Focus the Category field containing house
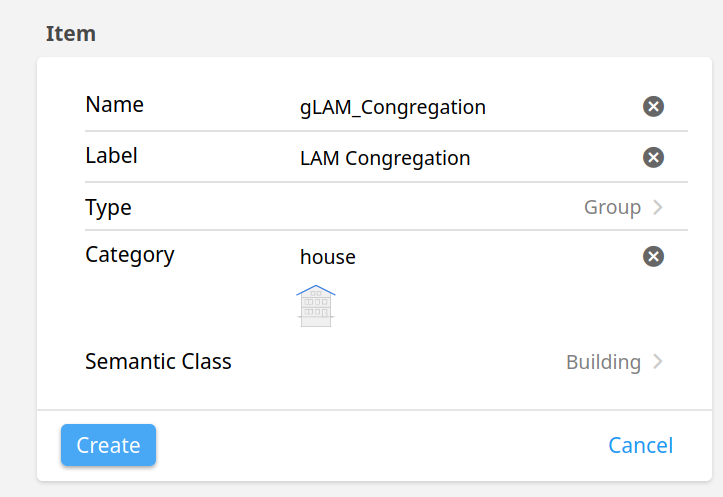The height and width of the screenshot is (497, 723). [466, 257]
